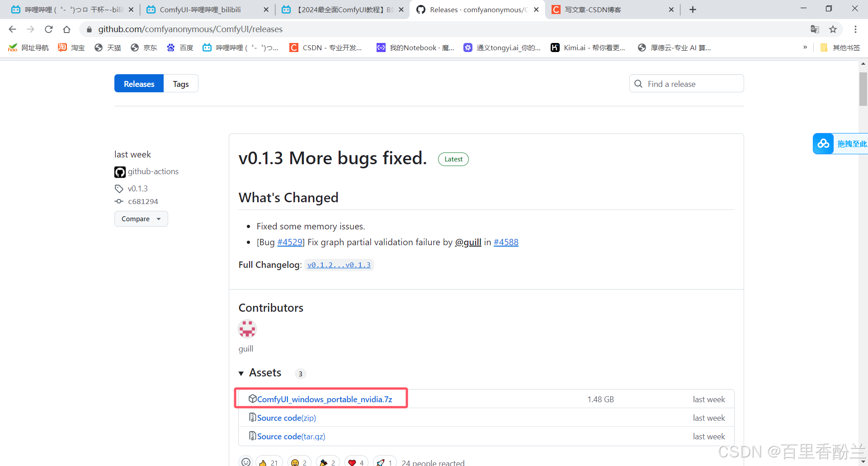This screenshot has width=868, height=466.
Task: Switch to the Tags tab
Action: click(x=181, y=84)
